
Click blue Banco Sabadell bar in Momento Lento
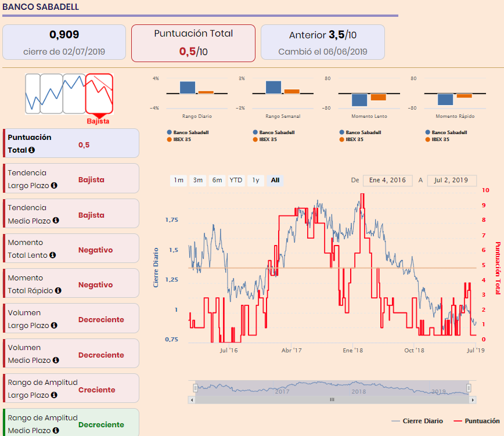359,100
